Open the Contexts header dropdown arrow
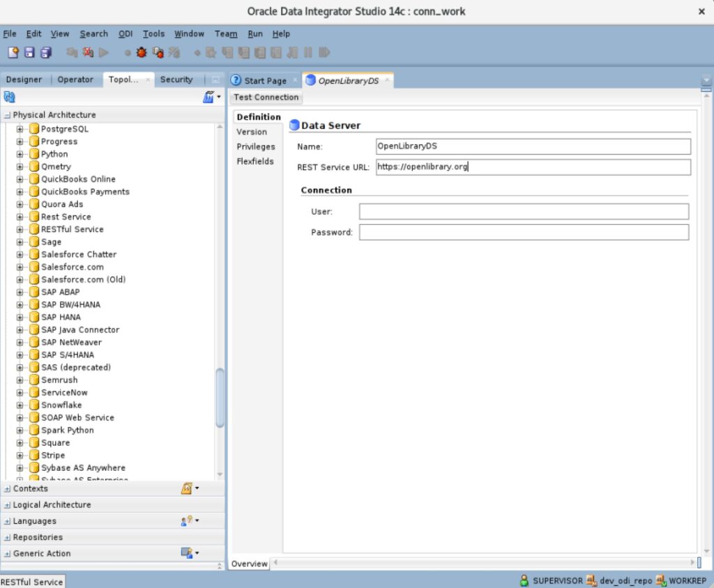This screenshot has height=588, width=714. 197,488
